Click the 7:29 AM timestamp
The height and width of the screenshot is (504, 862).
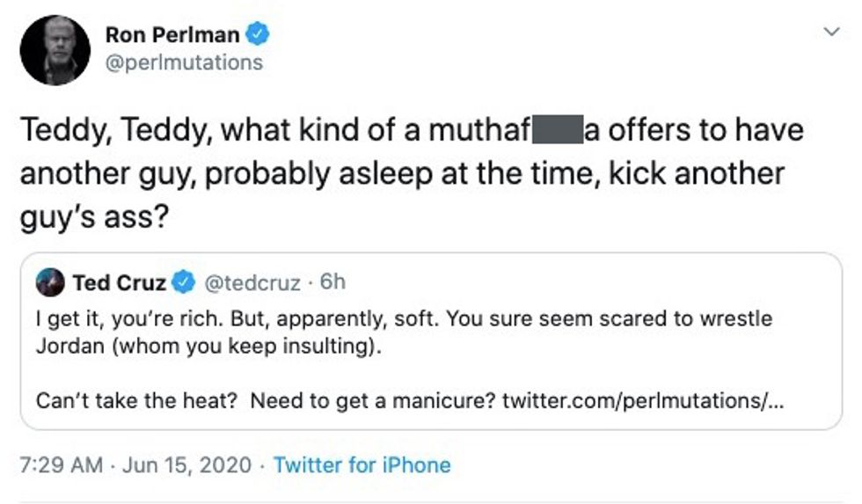pos(61,464)
